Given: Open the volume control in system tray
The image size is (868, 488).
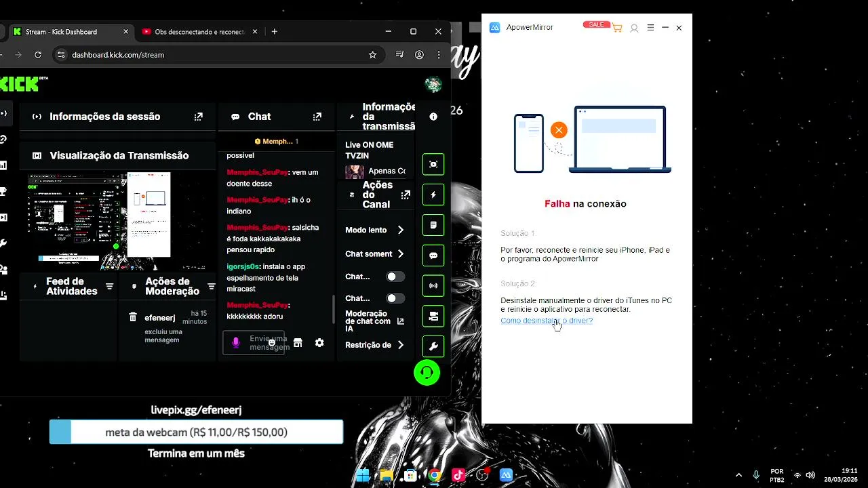Looking at the screenshot, I should pyautogui.click(x=810, y=475).
